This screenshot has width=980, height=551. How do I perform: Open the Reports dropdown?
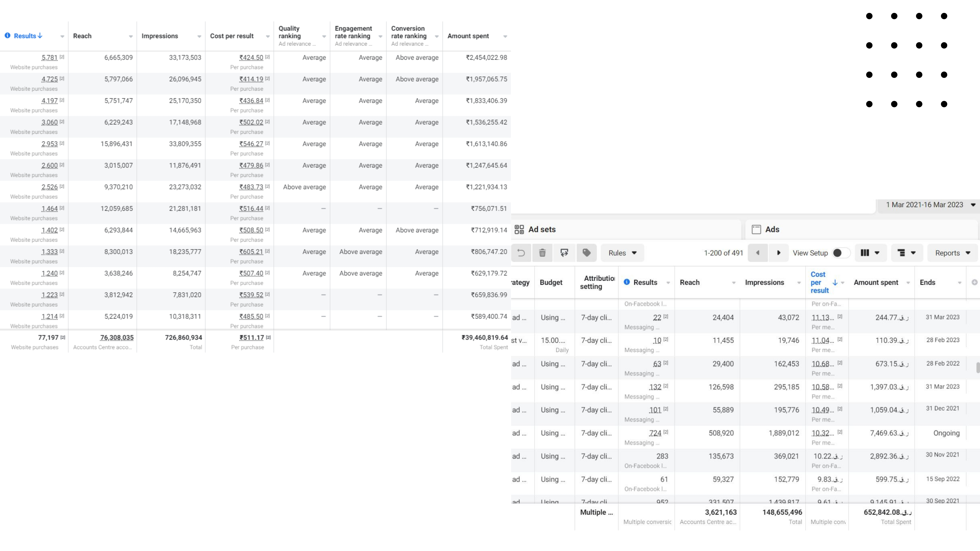tap(953, 253)
